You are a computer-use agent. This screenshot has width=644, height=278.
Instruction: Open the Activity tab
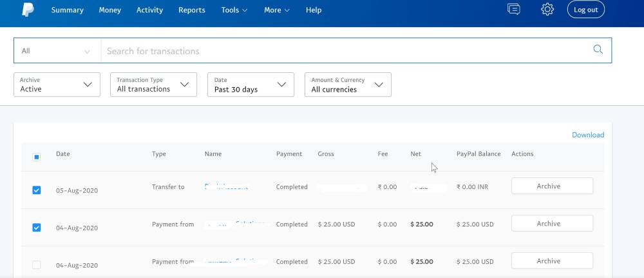tap(149, 10)
